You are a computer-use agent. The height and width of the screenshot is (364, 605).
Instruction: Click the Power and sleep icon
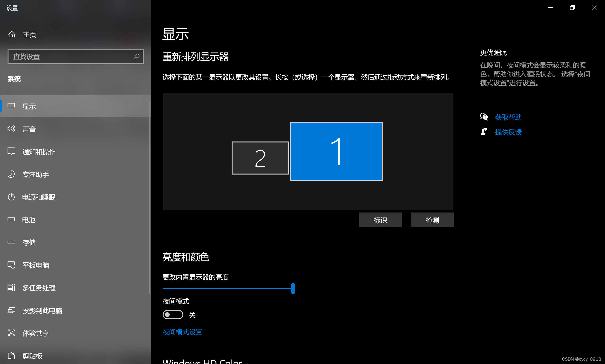click(11, 197)
